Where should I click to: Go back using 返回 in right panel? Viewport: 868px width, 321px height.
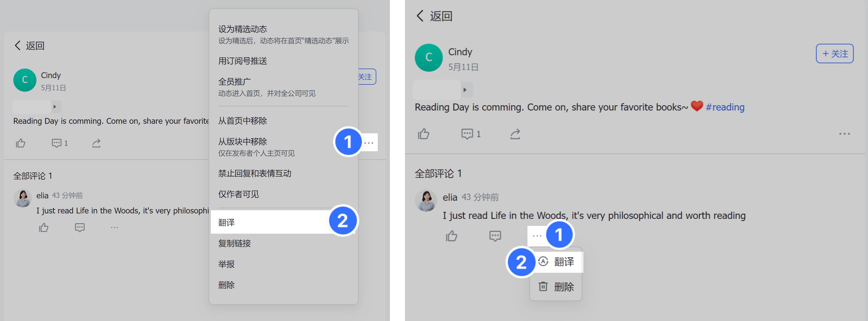click(434, 16)
